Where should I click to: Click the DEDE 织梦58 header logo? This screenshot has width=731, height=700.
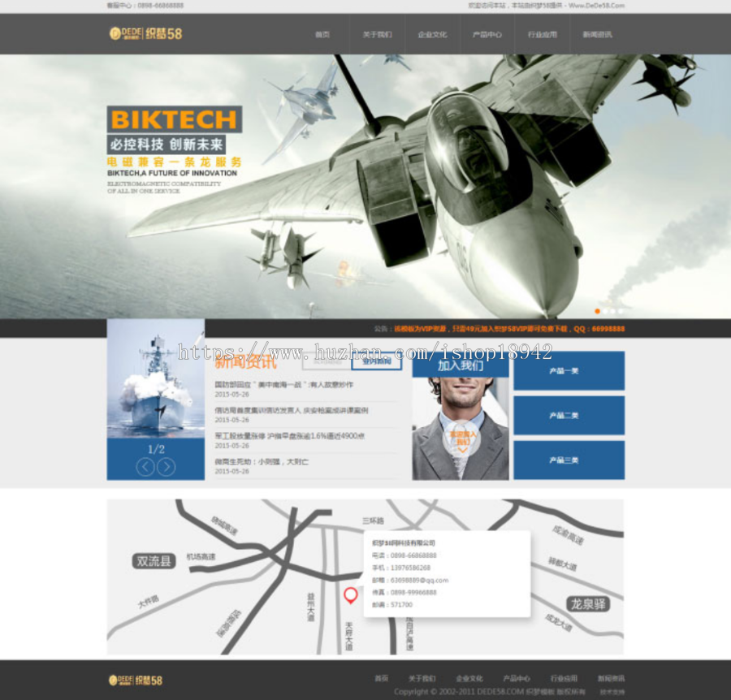tap(145, 33)
